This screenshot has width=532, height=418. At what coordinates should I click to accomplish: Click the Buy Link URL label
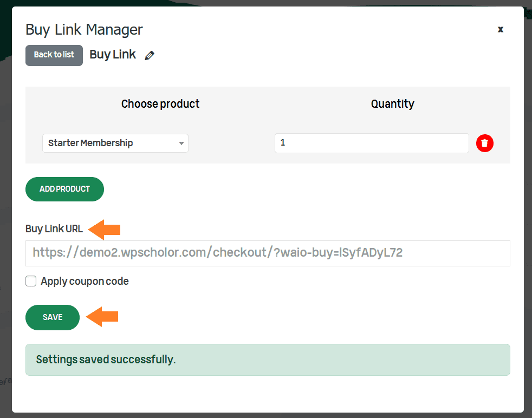[54, 229]
